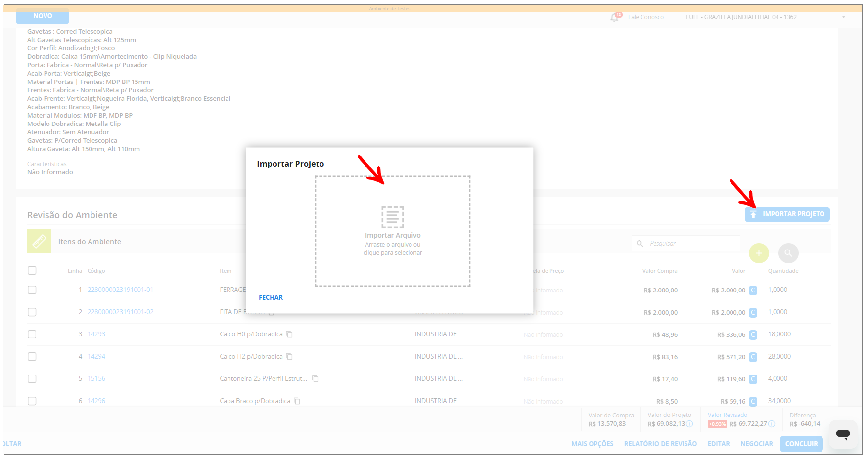
Task: Open item code 14293
Action: (x=96, y=334)
